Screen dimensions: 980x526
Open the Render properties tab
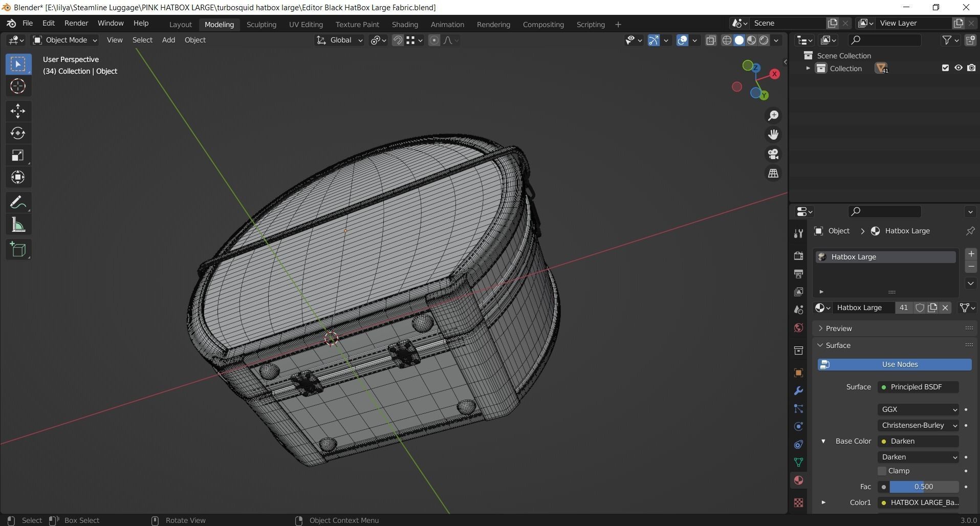pyautogui.click(x=798, y=255)
